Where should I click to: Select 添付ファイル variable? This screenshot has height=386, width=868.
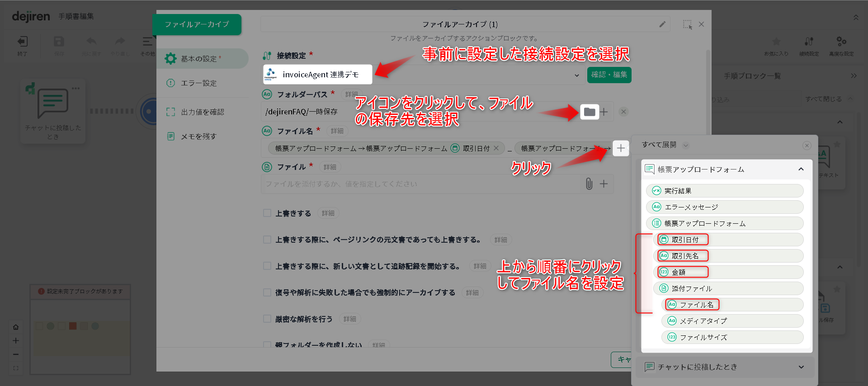point(728,288)
